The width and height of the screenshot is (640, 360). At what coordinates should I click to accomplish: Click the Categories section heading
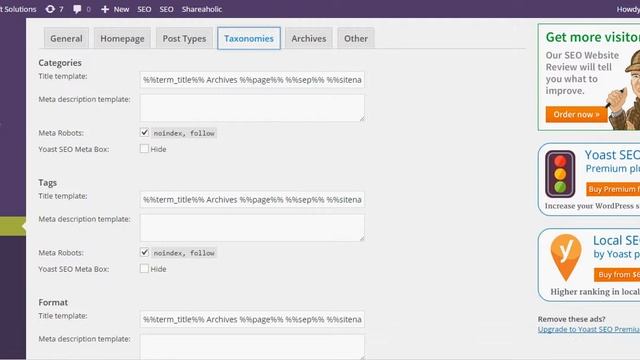(60, 63)
